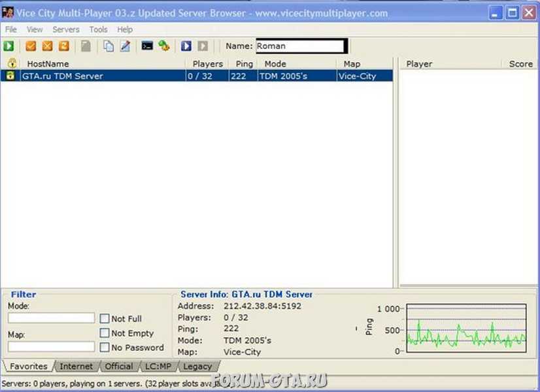Maximize the server browser window
The height and width of the screenshot is (392, 540).
pos(512,13)
